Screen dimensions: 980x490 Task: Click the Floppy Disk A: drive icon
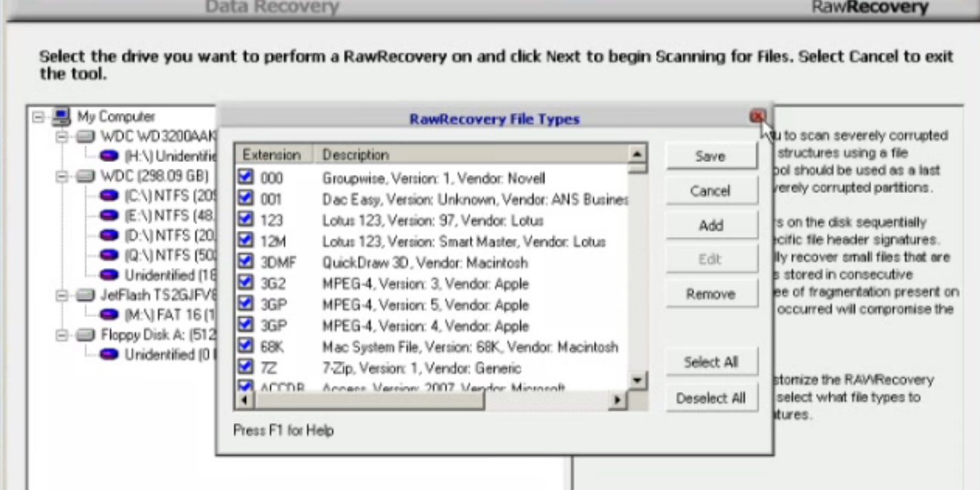click(x=85, y=335)
